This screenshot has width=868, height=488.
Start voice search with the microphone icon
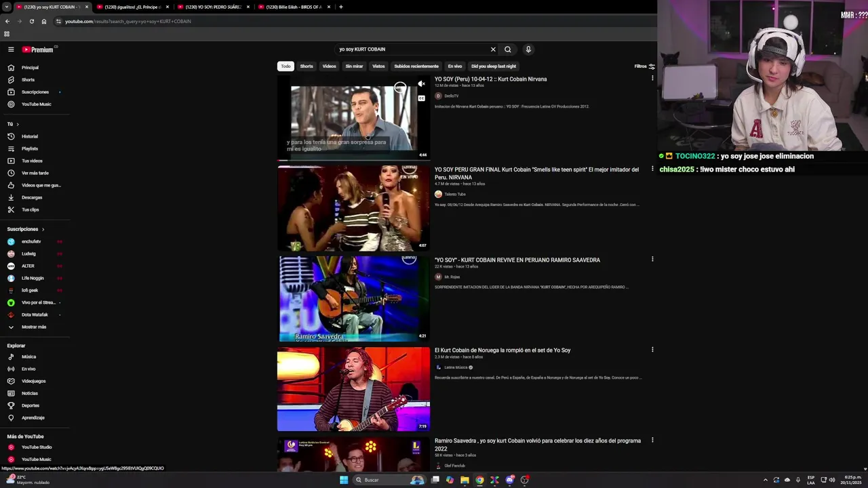click(x=528, y=49)
